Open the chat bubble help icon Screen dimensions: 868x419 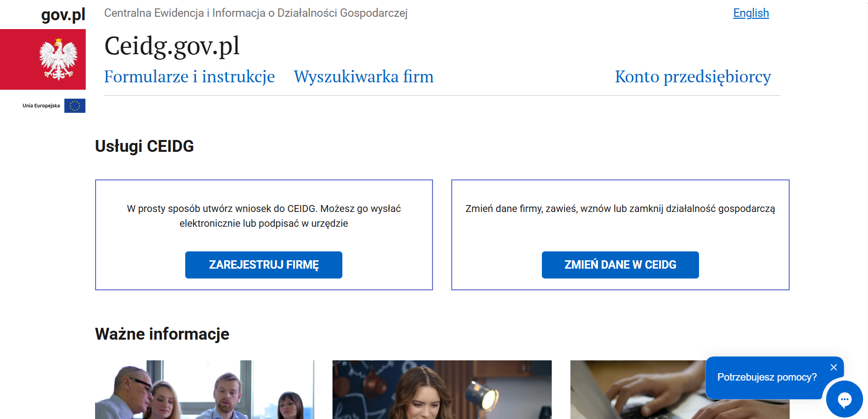(844, 399)
